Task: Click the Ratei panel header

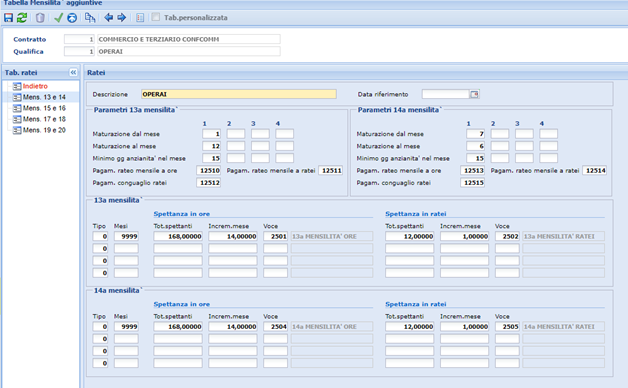Action: click(x=356, y=72)
